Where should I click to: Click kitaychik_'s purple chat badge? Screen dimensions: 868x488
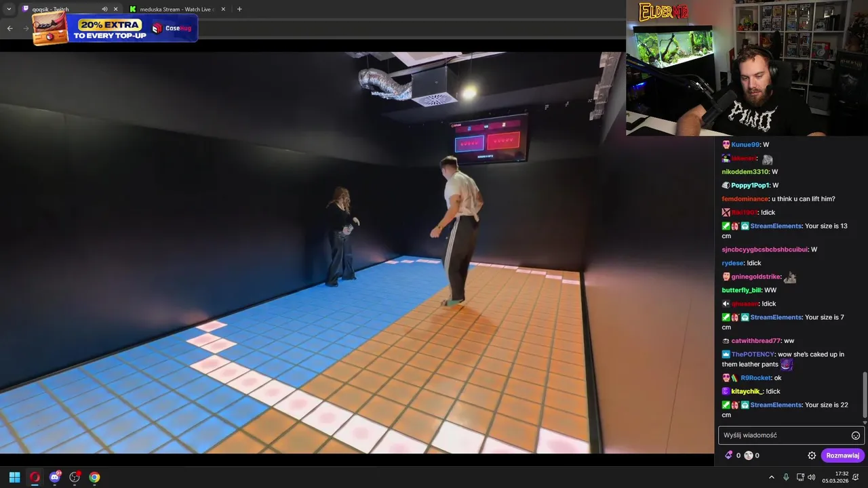tap(726, 391)
